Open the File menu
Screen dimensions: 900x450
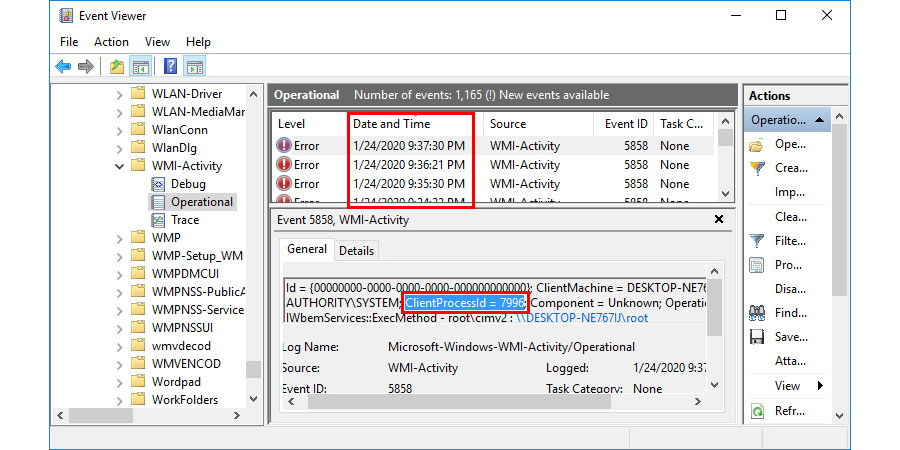(x=69, y=42)
